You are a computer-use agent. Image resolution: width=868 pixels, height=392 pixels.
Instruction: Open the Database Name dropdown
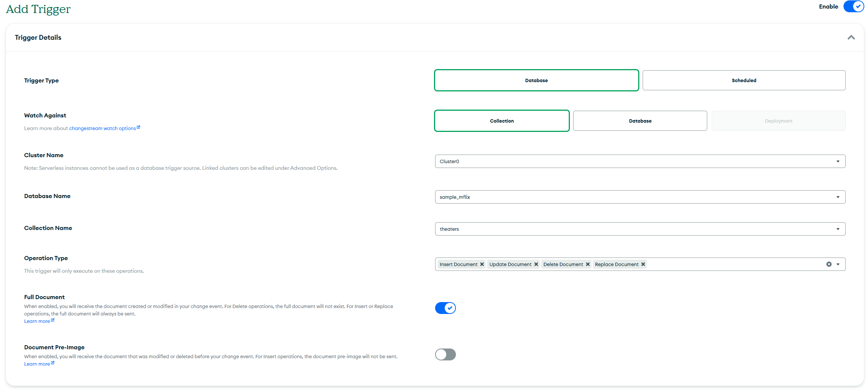(x=640, y=197)
